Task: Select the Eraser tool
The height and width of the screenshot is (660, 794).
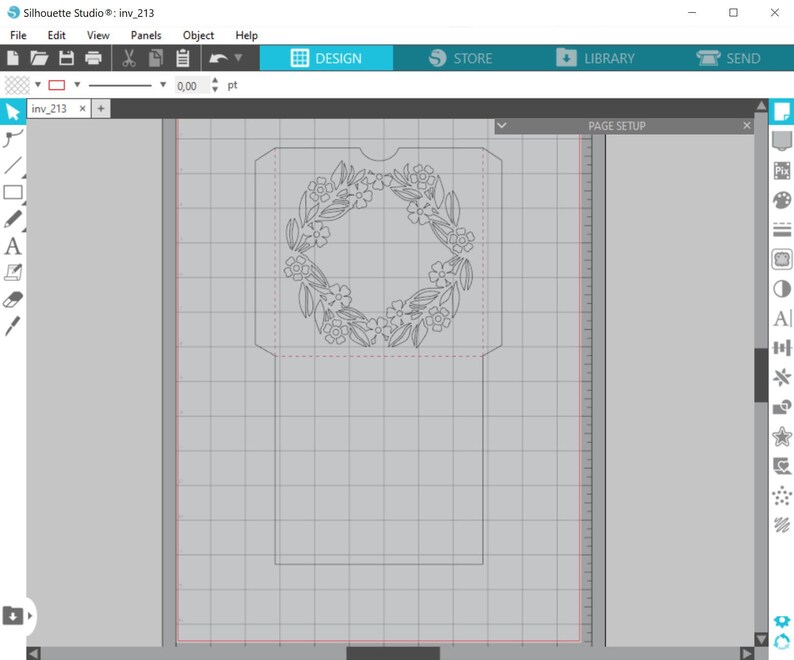Action: point(13,299)
